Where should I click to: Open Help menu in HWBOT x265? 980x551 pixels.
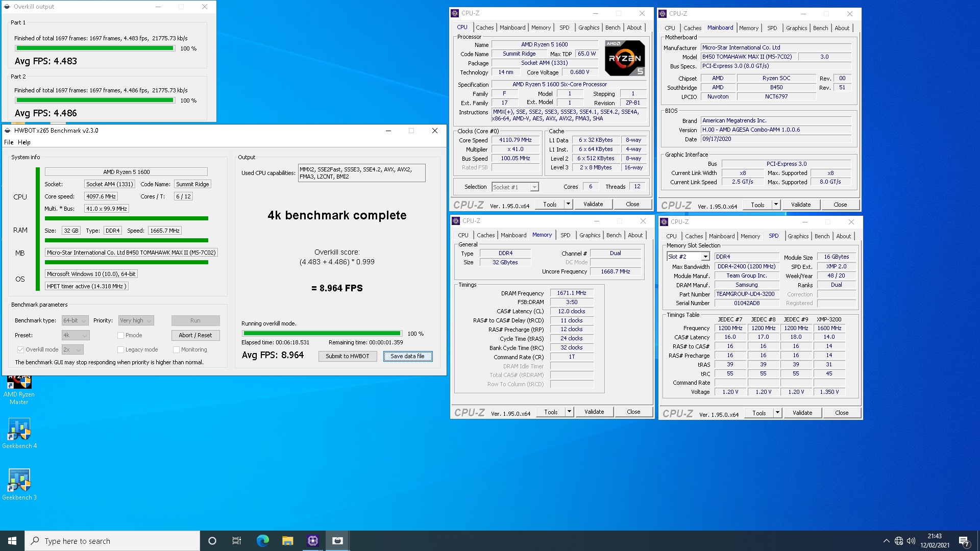pos(24,142)
